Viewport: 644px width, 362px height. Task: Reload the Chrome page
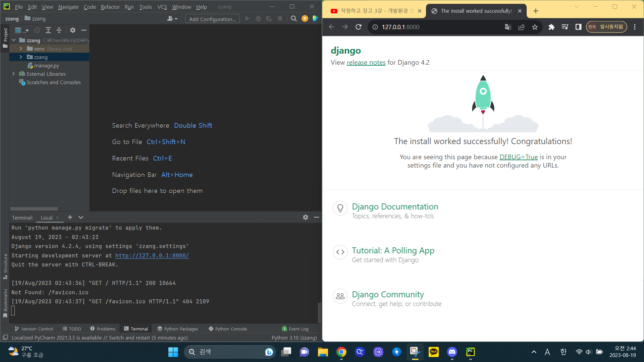point(359,27)
